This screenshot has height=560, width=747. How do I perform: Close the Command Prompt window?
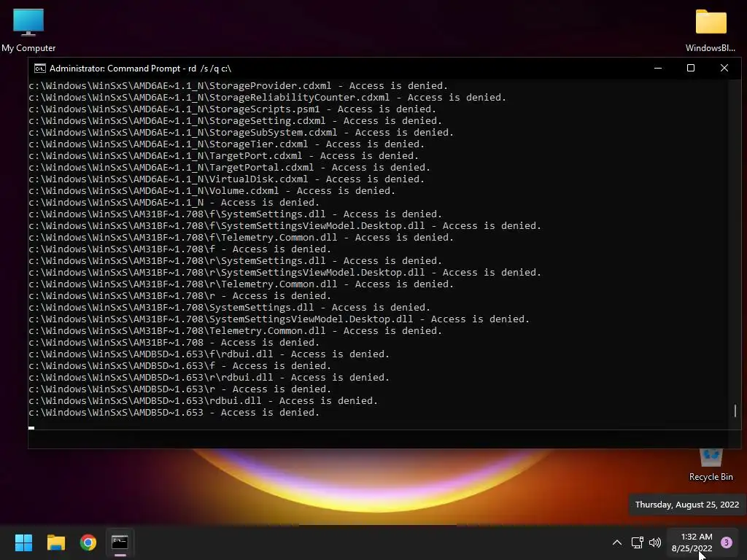coord(724,68)
